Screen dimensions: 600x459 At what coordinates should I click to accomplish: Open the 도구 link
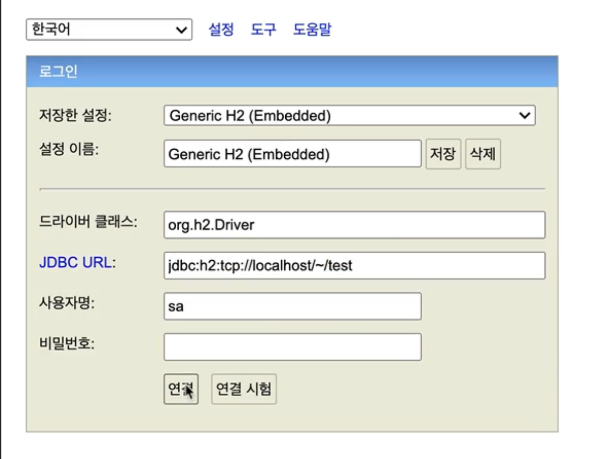click(x=263, y=29)
